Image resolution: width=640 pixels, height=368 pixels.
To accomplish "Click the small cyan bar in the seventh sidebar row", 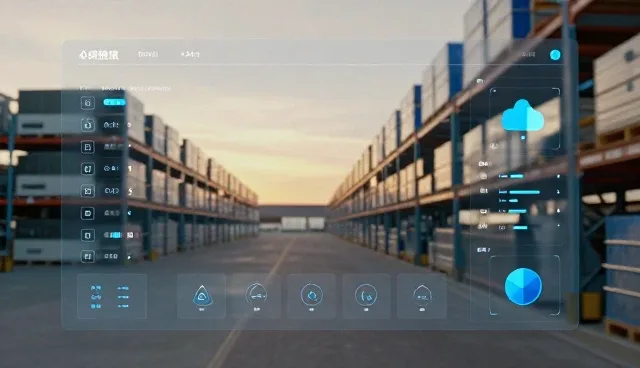I will click(x=116, y=235).
